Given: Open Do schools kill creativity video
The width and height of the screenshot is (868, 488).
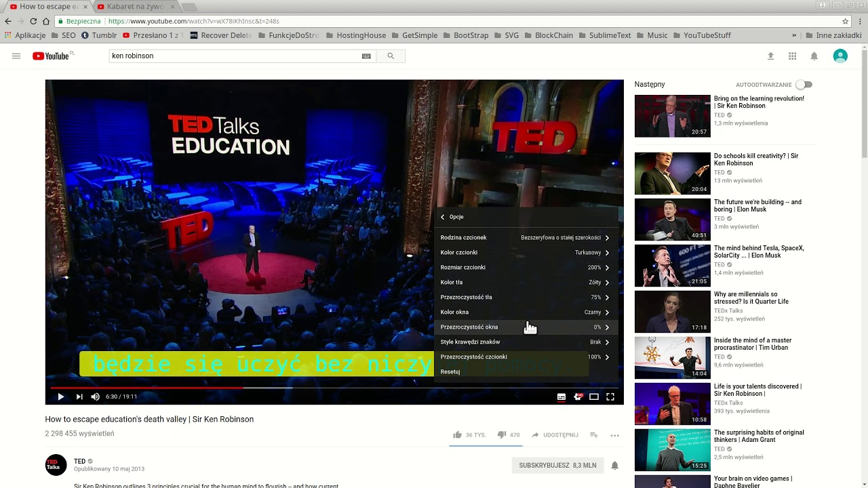Looking at the screenshot, I should [756, 159].
